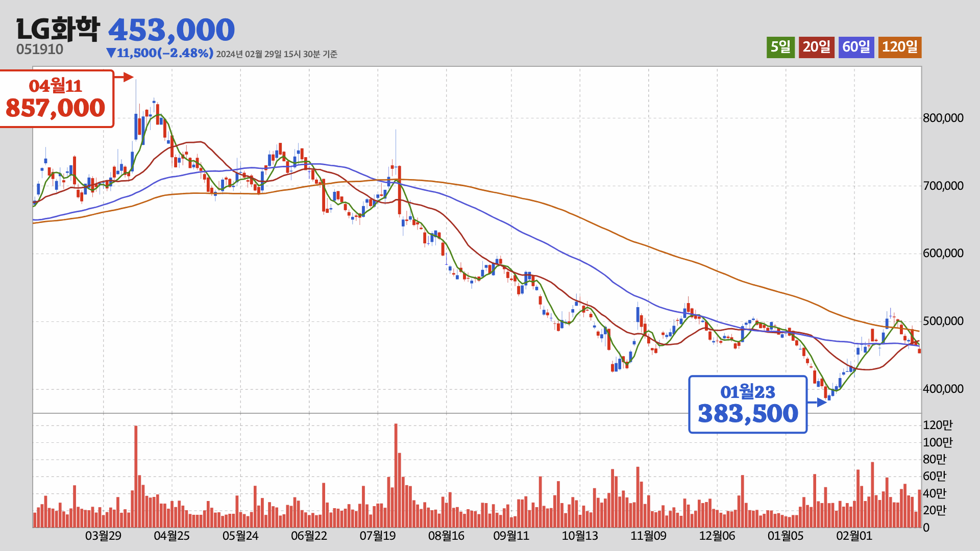Image resolution: width=980 pixels, height=551 pixels.
Task: Click the 03월29 date axis label
Action: click(x=103, y=536)
